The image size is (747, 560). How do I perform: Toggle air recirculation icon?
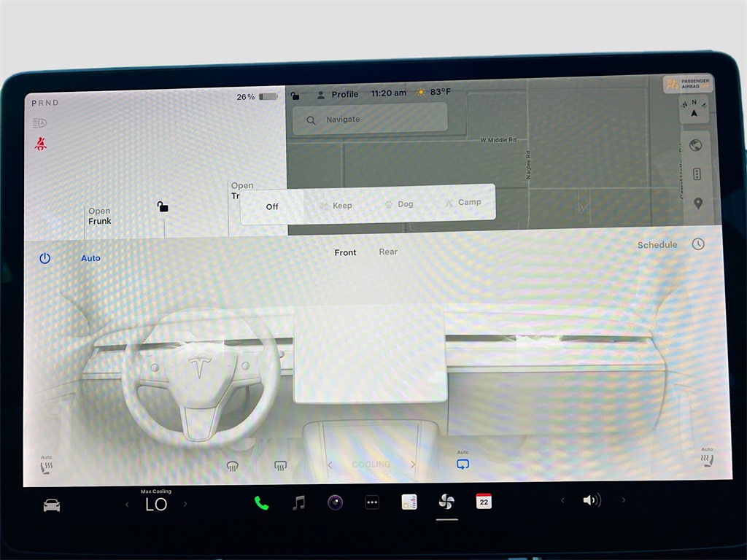point(462,464)
